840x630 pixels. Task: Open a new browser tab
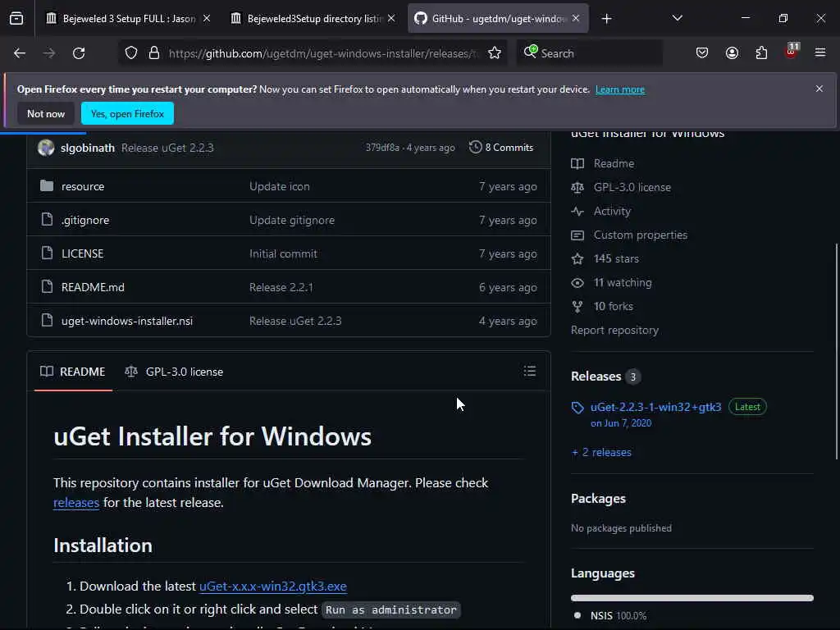click(606, 19)
